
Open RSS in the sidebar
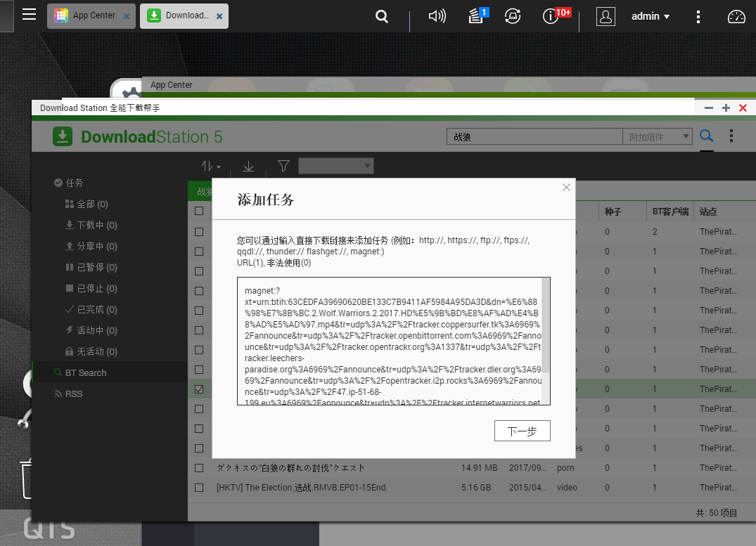[68, 394]
